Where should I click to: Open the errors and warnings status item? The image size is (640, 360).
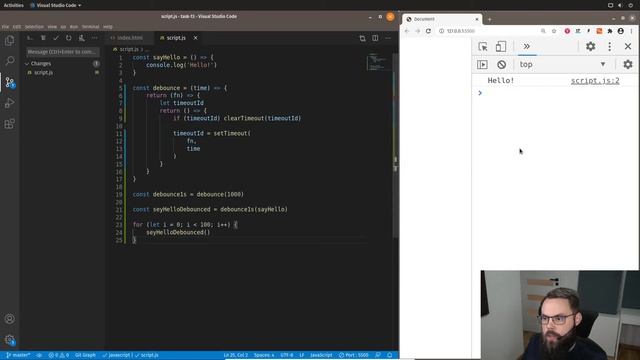(x=59, y=355)
